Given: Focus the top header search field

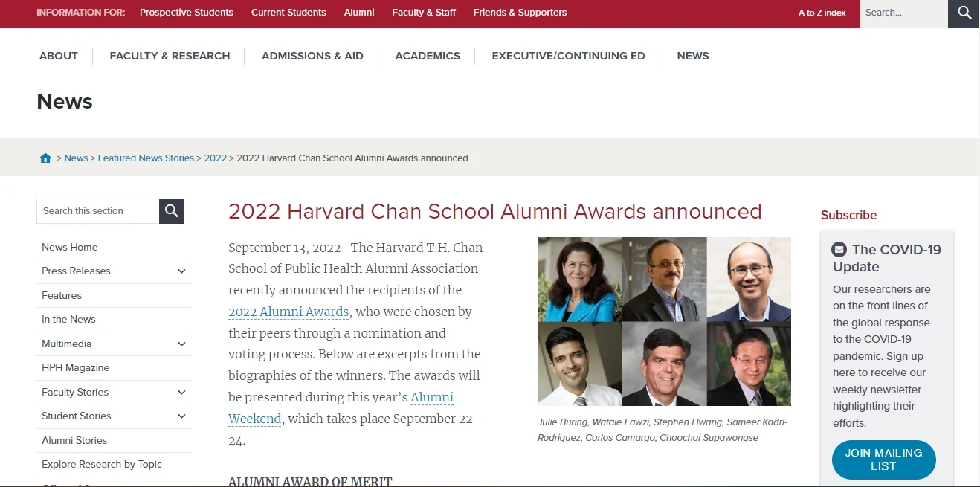Looking at the screenshot, I should click(x=903, y=13).
